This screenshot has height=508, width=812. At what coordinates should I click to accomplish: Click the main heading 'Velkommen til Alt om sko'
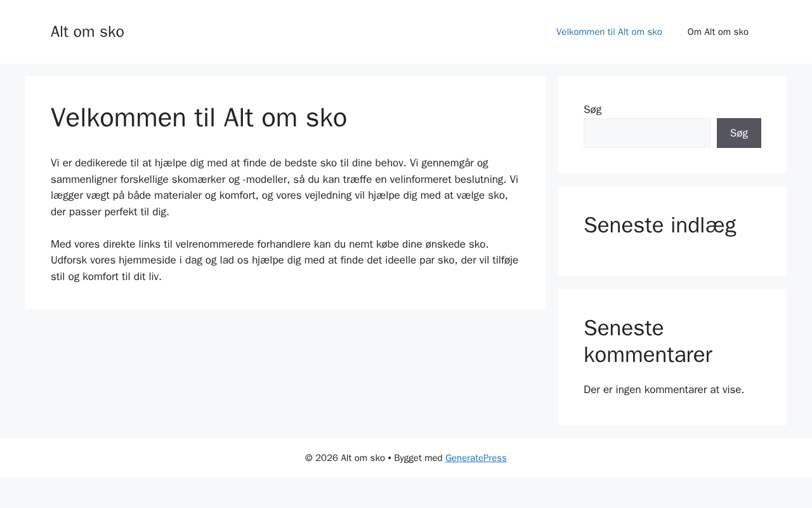(199, 117)
